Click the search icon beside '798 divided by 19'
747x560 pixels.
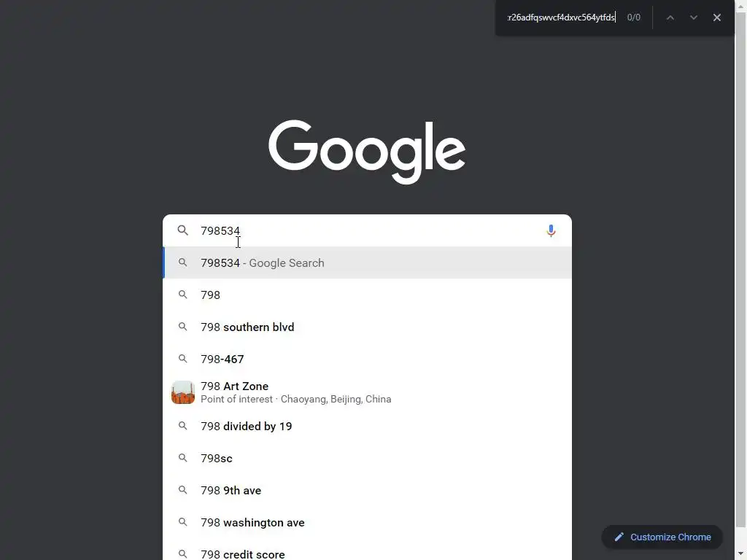click(183, 426)
